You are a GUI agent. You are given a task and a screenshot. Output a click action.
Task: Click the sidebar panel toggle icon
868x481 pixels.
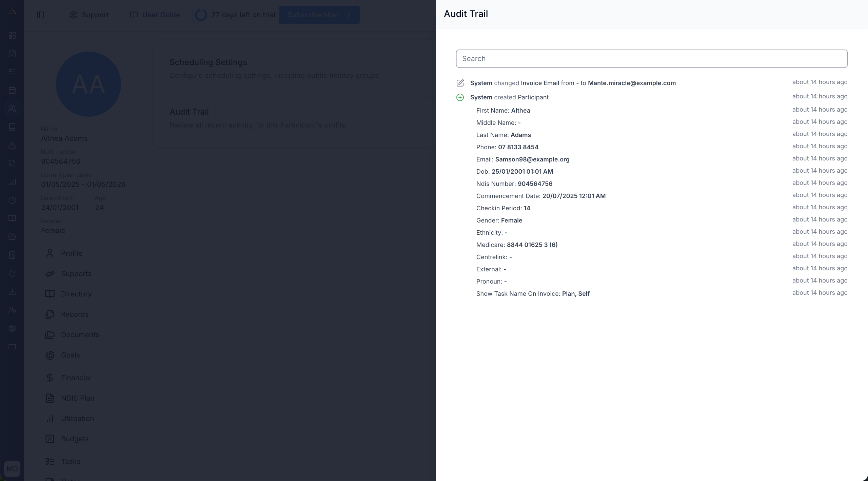click(x=41, y=15)
